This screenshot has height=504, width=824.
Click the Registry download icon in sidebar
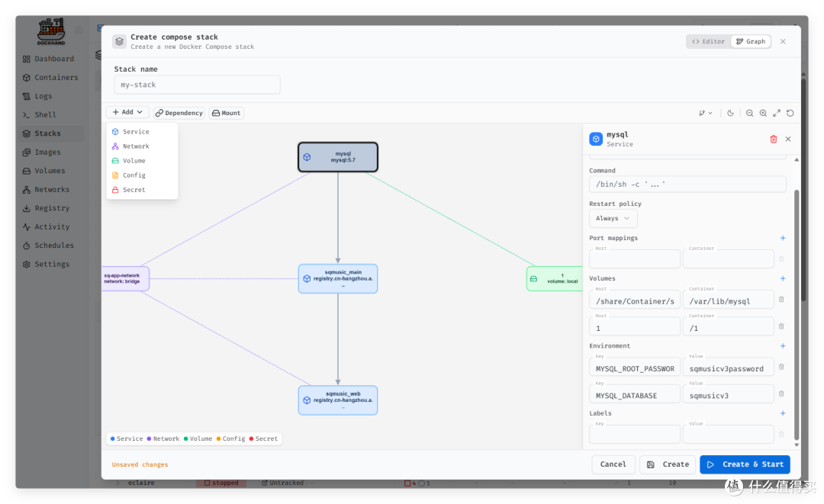pyautogui.click(x=26, y=208)
